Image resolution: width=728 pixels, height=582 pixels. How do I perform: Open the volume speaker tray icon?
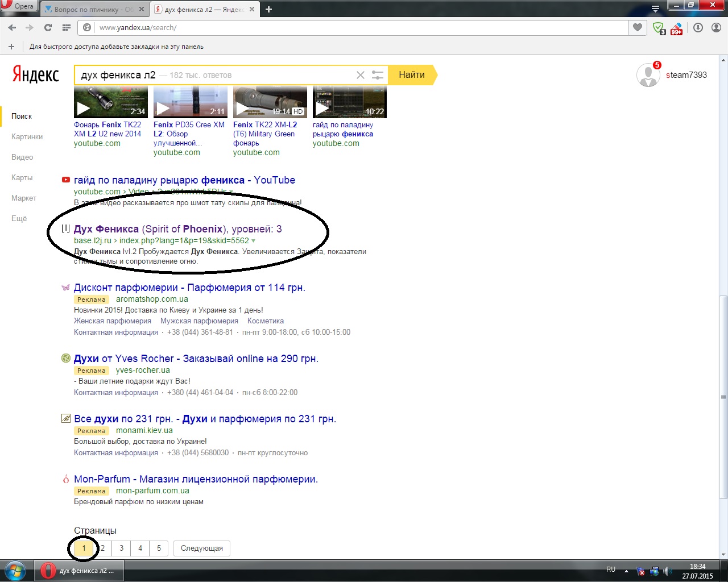(x=667, y=571)
